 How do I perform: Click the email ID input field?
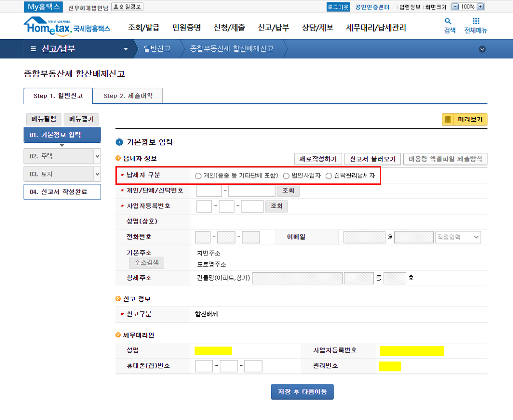click(x=365, y=237)
